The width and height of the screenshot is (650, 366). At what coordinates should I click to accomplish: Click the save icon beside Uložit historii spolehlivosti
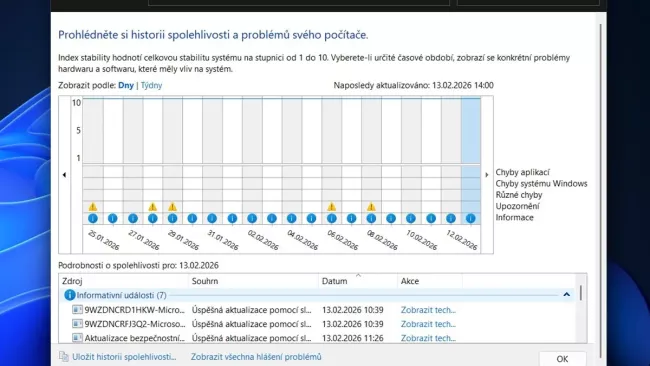point(63,356)
